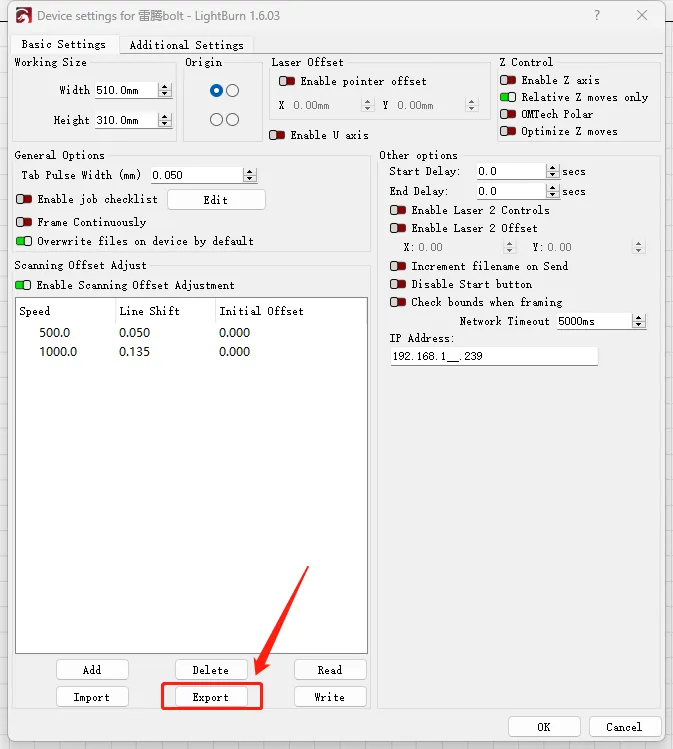Click the Delete button
The image size is (673, 749).
(x=211, y=670)
